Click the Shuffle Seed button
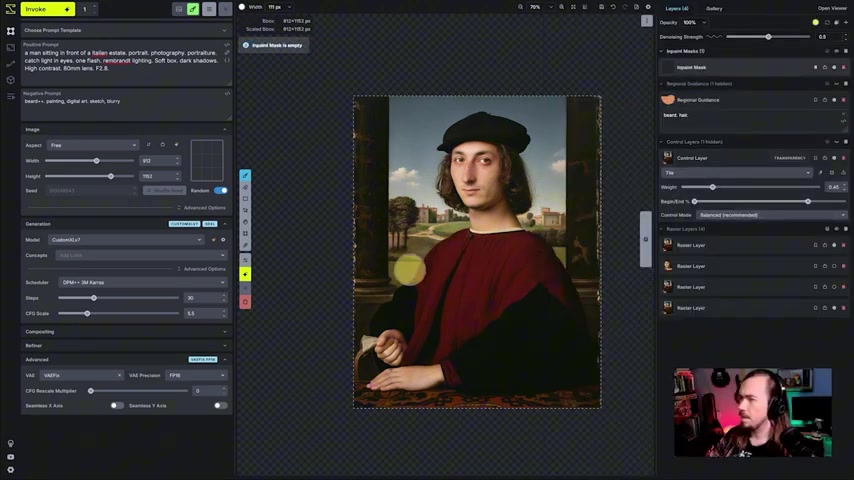This screenshot has height=480, width=854. (x=164, y=191)
